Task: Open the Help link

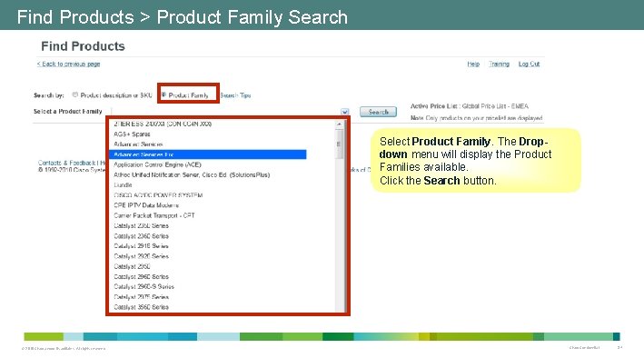Action: pyautogui.click(x=473, y=64)
